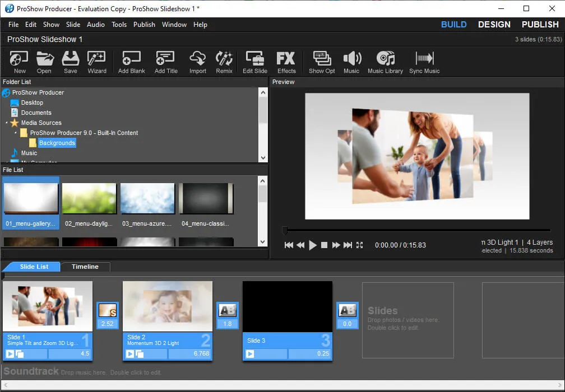Open the Edit menu

31,25
